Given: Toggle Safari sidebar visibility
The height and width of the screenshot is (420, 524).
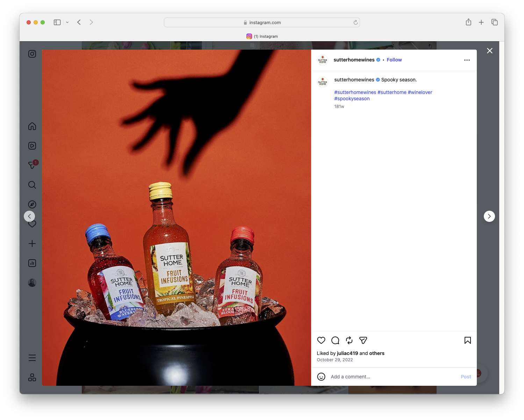Looking at the screenshot, I should pos(57,22).
